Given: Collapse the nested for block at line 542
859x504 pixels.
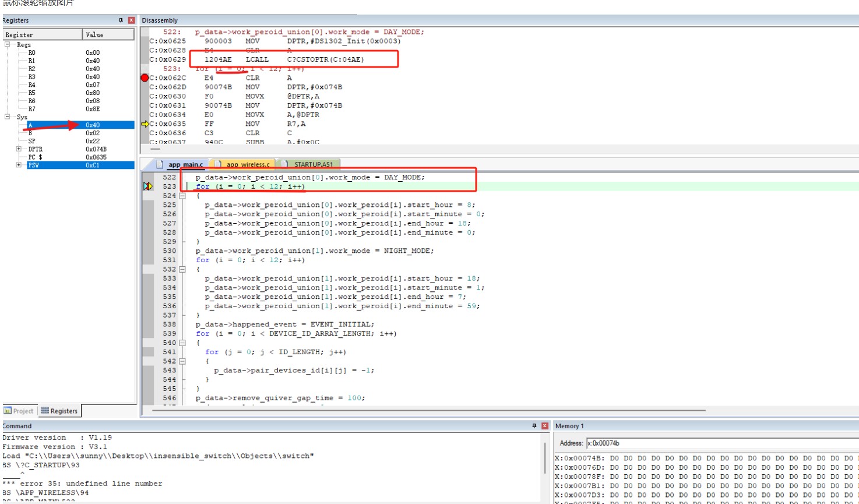Looking at the screenshot, I should [x=182, y=361].
